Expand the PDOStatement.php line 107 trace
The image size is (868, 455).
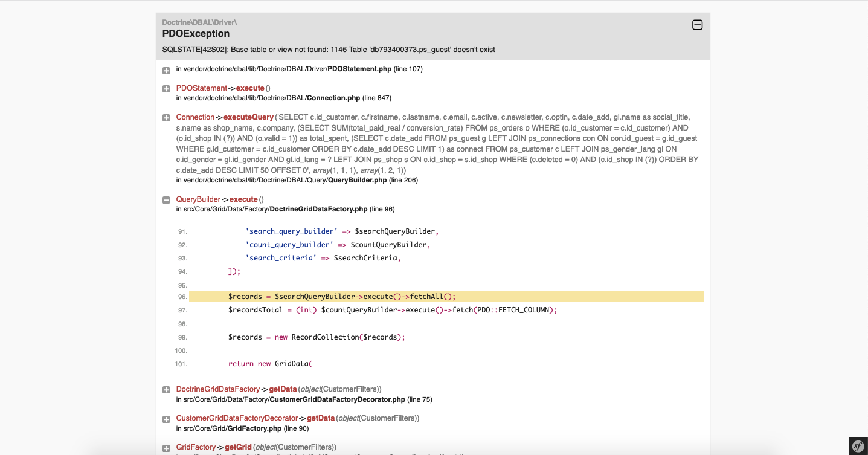coord(166,71)
